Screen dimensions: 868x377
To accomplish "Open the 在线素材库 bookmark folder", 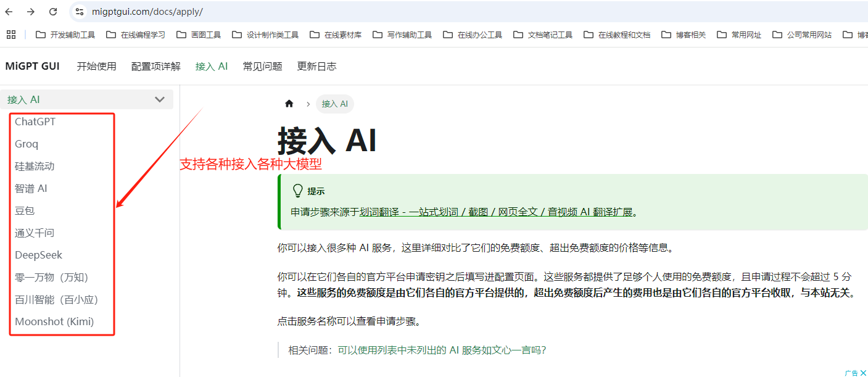I will (336, 35).
